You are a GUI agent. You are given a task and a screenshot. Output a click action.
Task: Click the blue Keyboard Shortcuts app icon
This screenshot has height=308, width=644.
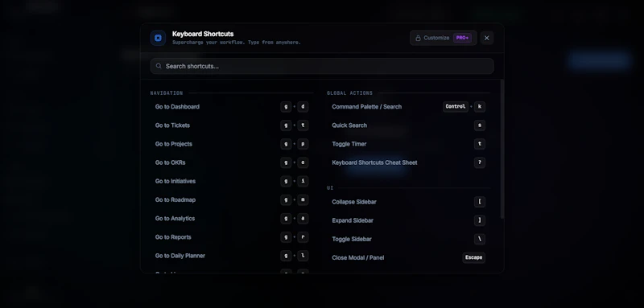click(158, 38)
